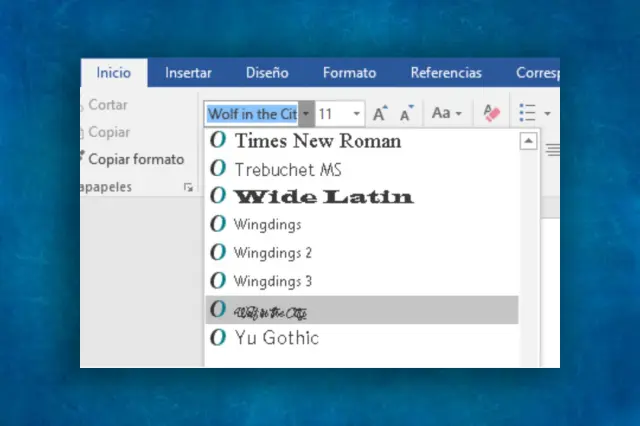Expand the font name dropdown arrow
The width and height of the screenshot is (640, 426).
click(306, 114)
